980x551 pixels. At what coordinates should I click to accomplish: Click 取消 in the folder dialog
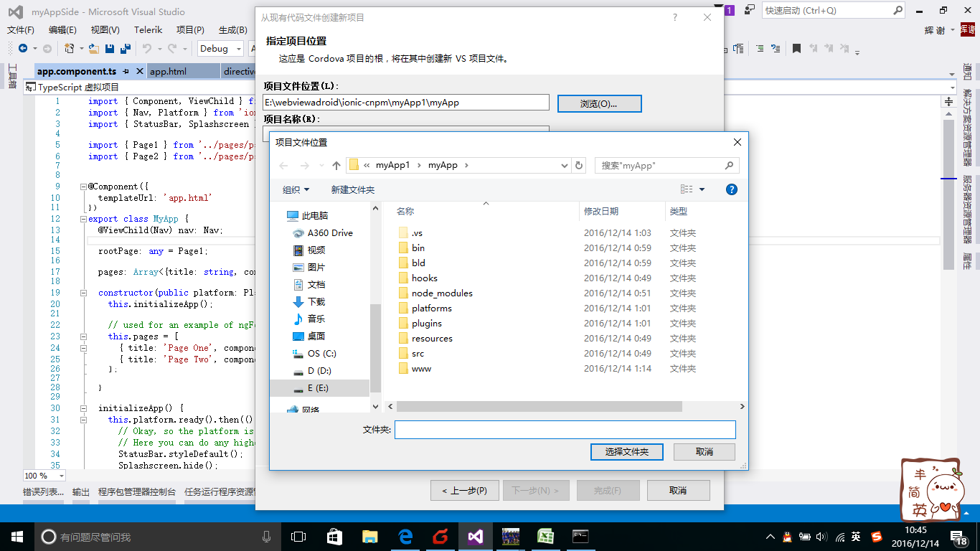pyautogui.click(x=705, y=452)
